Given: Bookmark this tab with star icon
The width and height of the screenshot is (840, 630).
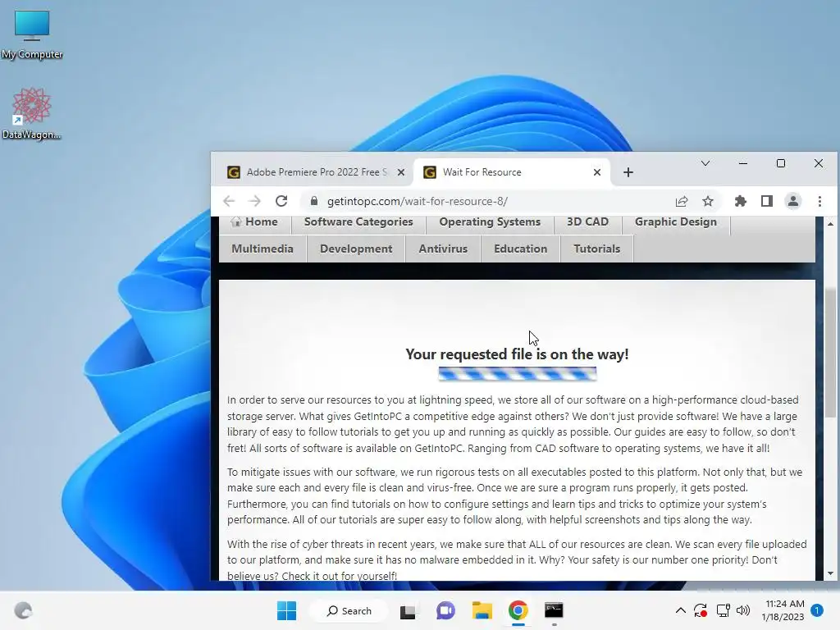Looking at the screenshot, I should [708, 202].
